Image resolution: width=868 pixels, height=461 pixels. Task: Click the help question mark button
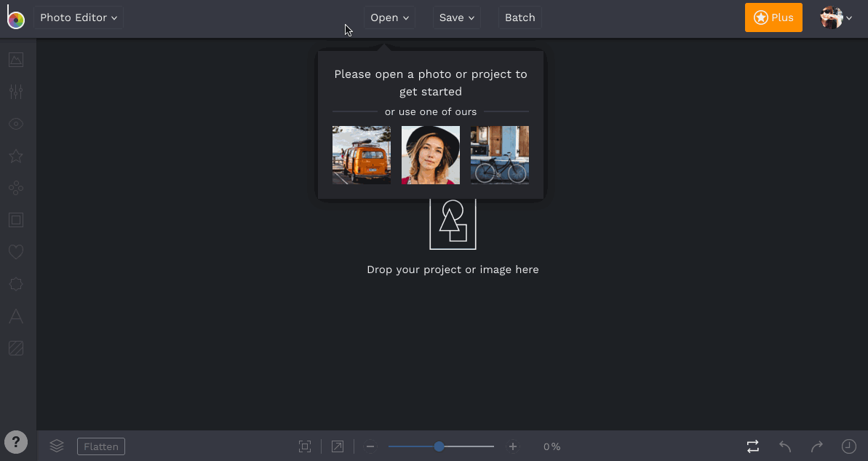pos(16,442)
